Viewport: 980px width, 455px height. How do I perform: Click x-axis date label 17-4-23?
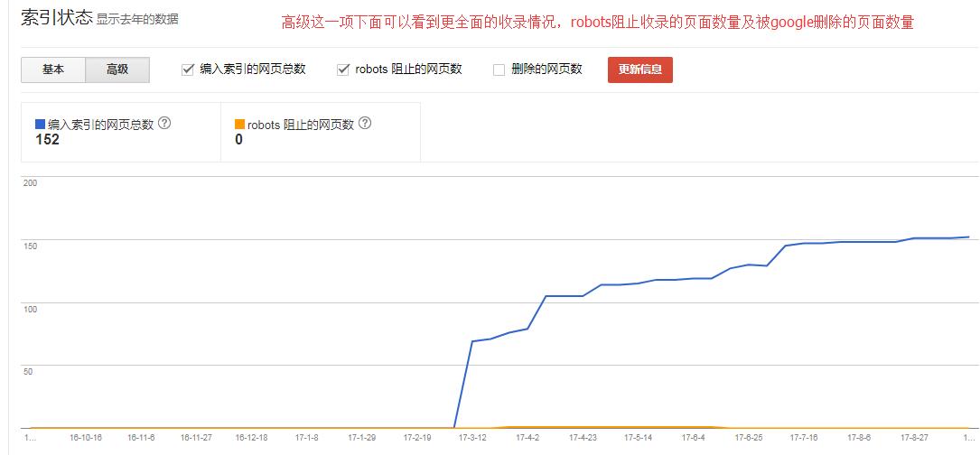click(583, 438)
